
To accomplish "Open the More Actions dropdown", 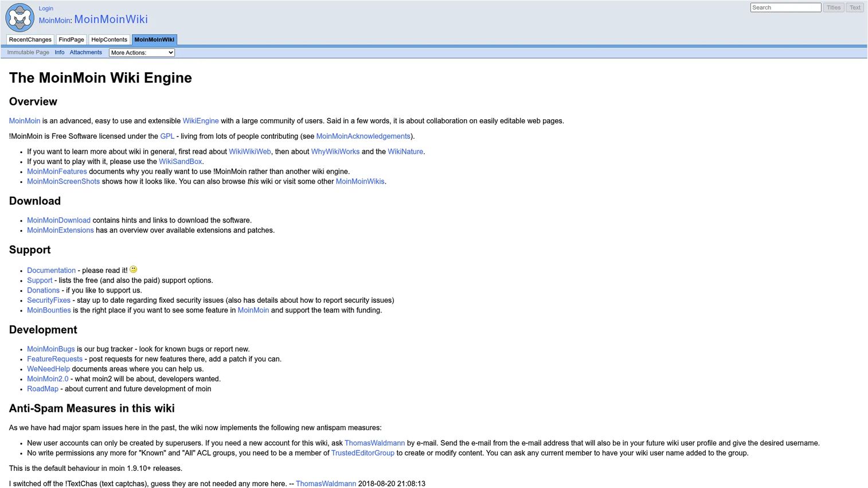I will (142, 53).
